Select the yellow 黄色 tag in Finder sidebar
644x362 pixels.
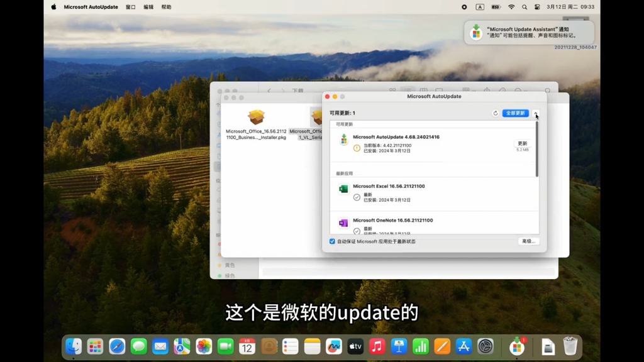coord(231,265)
